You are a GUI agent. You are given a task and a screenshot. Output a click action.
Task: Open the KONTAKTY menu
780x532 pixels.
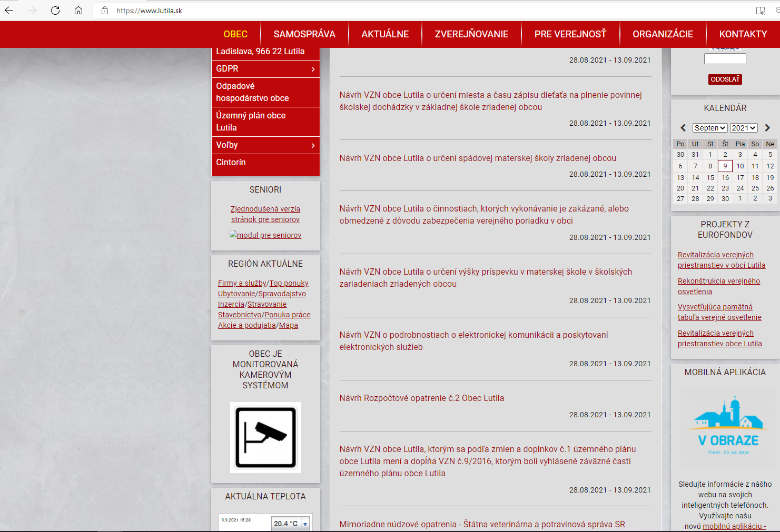coord(743,34)
